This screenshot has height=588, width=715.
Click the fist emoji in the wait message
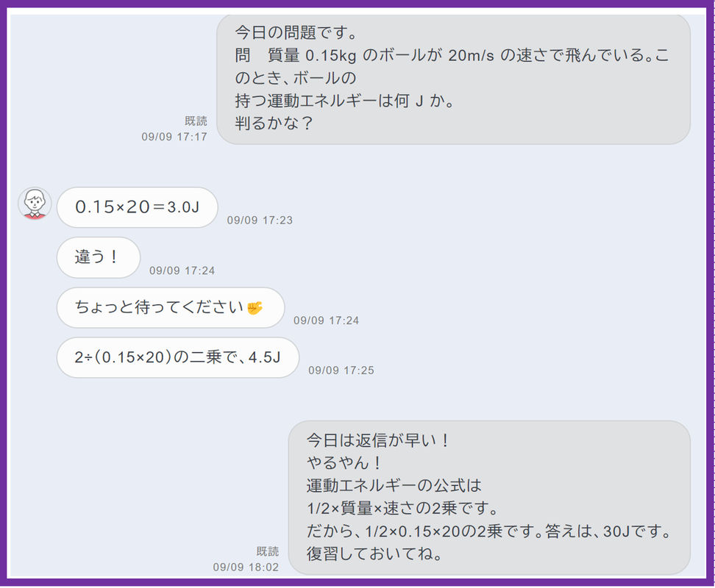(255, 308)
